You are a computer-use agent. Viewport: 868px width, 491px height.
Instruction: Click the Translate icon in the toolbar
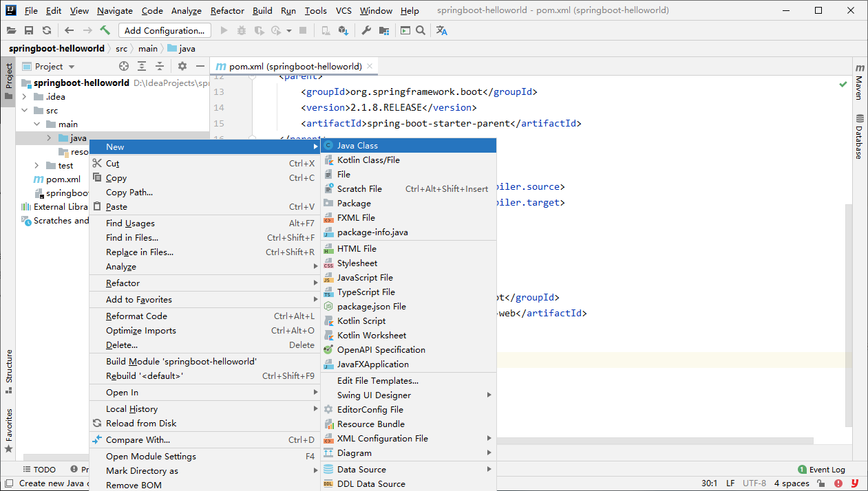[442, 30]
